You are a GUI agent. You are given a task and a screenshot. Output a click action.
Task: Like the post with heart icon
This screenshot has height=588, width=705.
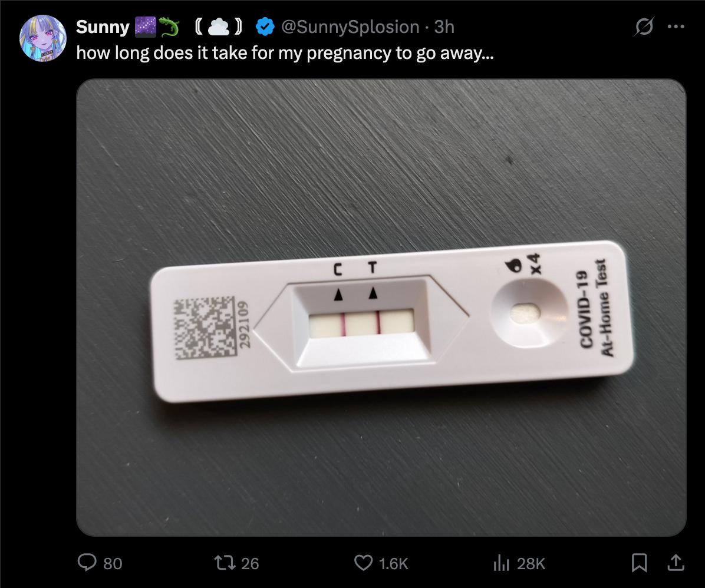363,563
